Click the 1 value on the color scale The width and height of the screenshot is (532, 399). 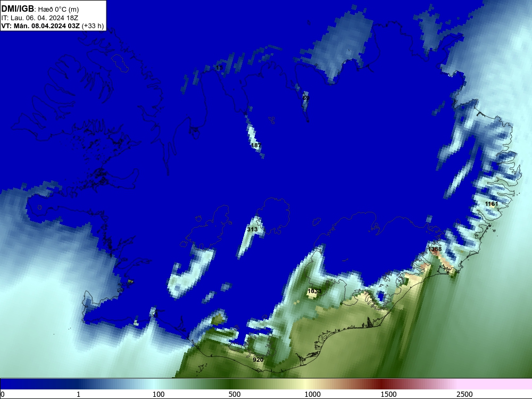(78, 394)
